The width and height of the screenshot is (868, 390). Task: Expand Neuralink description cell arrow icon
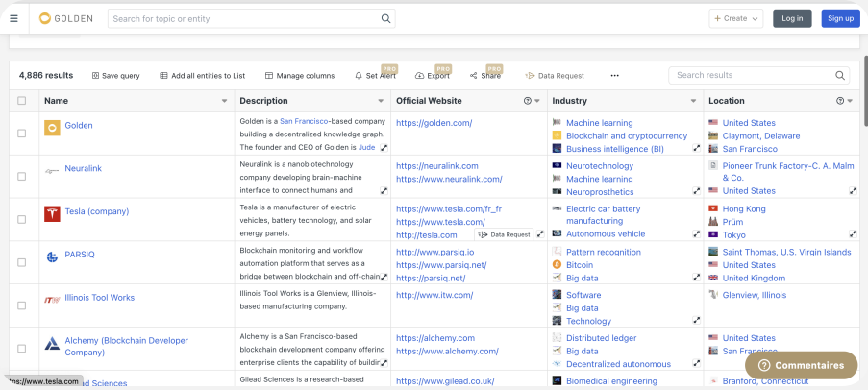click(384, 191)
